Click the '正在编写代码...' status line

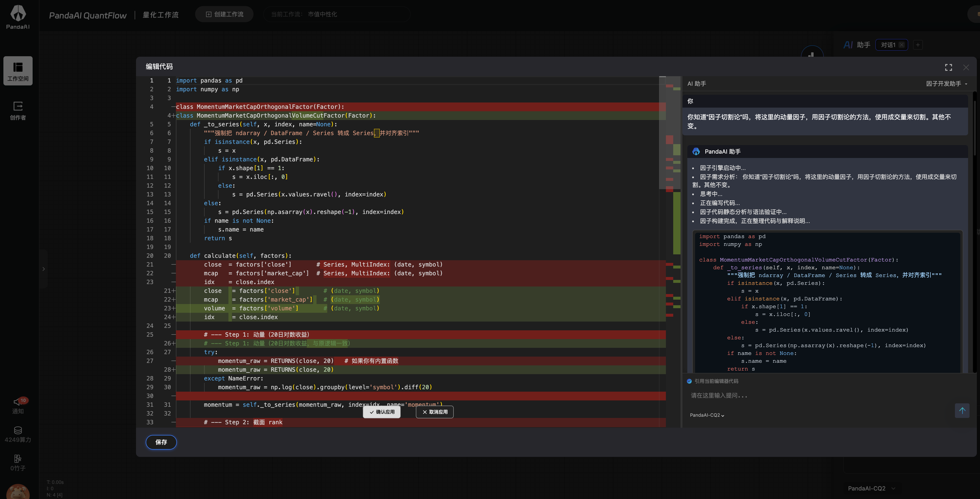720,203
